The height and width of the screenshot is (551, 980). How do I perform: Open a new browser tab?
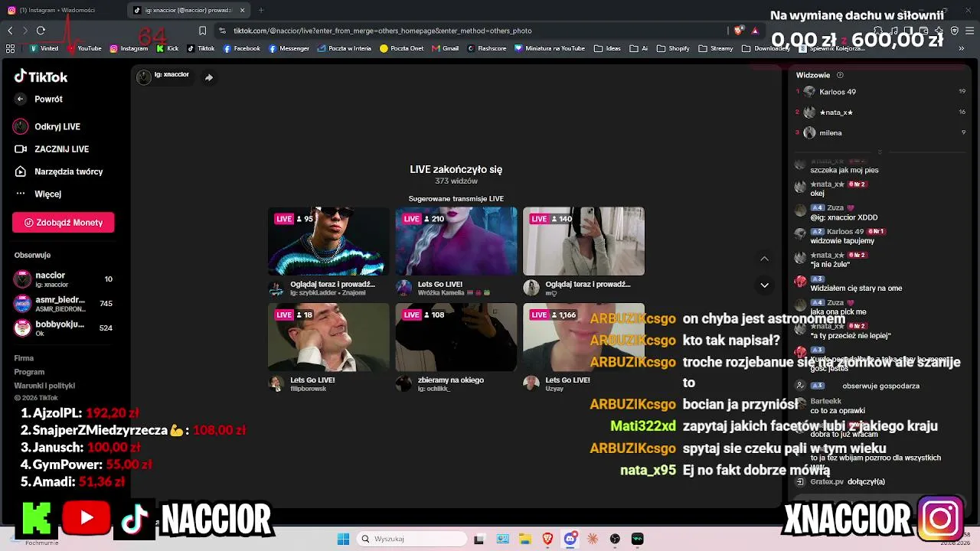point(261,10)
